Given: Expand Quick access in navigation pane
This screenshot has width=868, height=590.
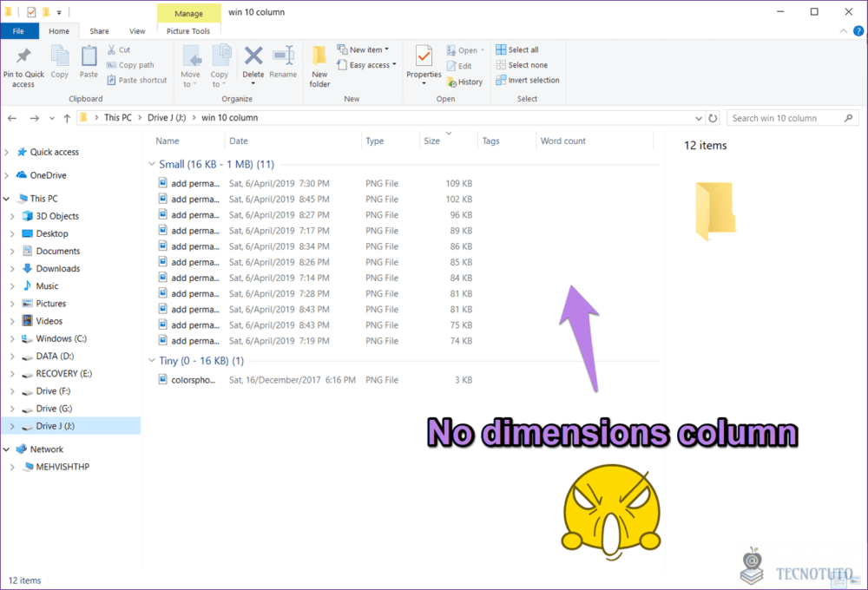Looking at the screenshot, I should (x=7, y=152).
